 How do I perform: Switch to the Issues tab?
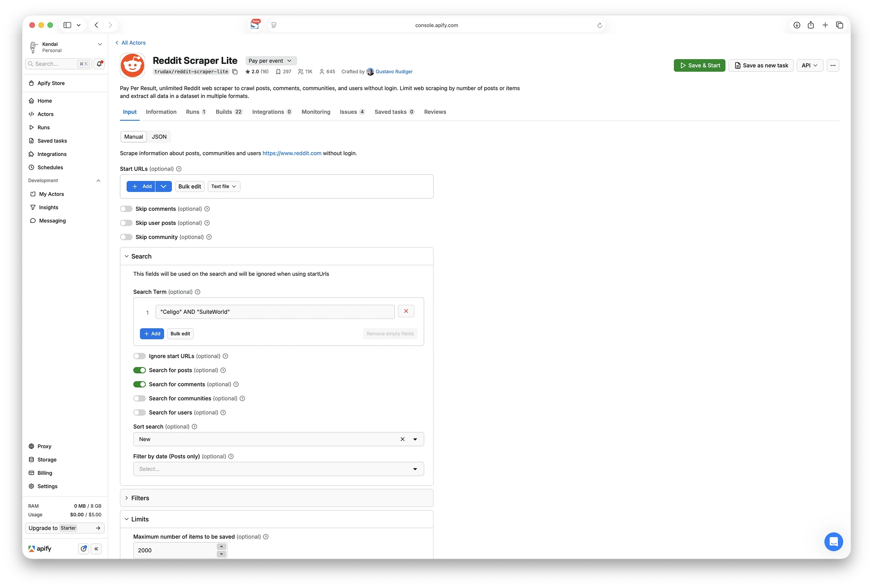click(352, 112)
